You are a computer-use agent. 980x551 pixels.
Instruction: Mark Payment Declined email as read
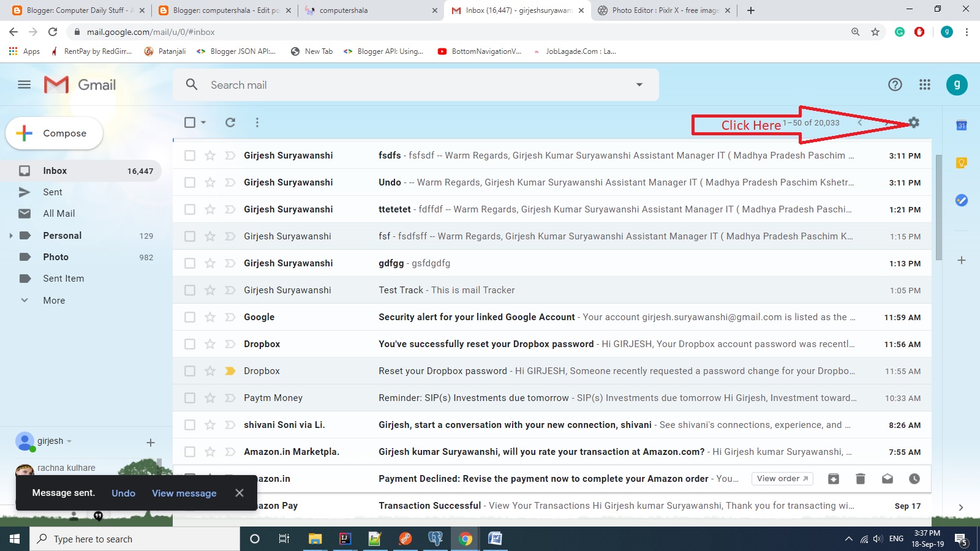pyautogui.click(x=888, y=479)
